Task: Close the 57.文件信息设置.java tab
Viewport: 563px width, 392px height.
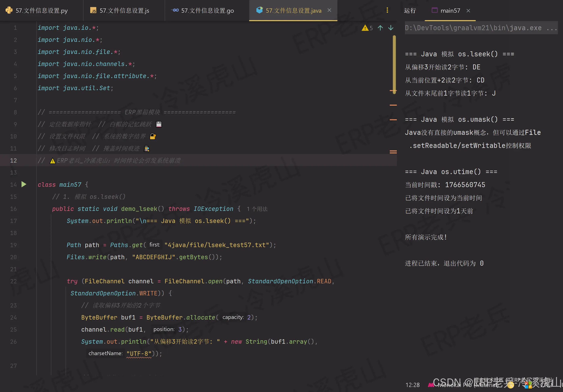Action: click(x=329, y=10)
